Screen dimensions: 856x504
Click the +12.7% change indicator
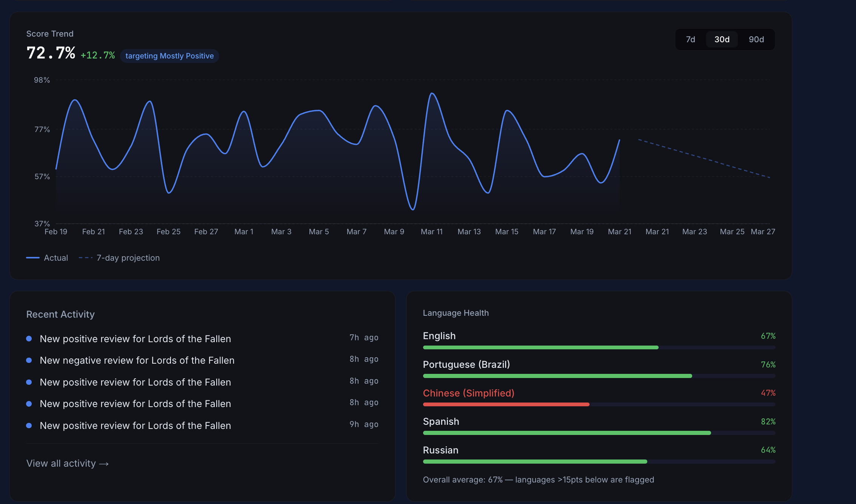(x=98, y=55)
